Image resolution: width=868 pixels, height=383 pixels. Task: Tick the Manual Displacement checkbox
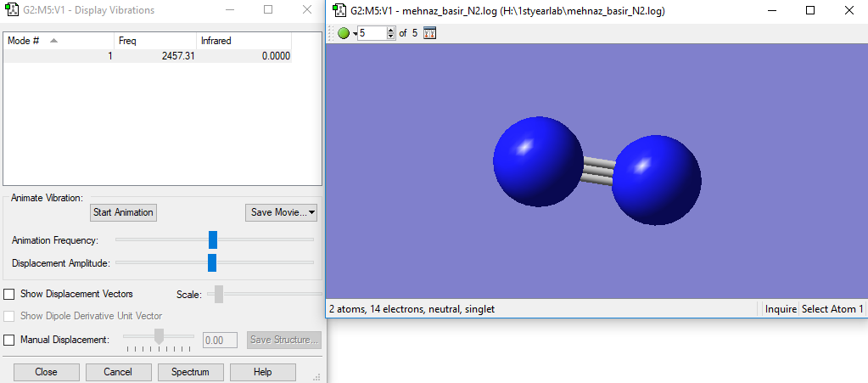tap(9, 340)
